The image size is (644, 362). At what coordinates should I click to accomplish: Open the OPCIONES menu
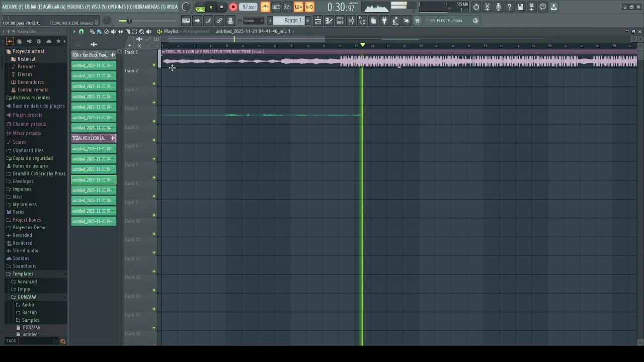120,7
